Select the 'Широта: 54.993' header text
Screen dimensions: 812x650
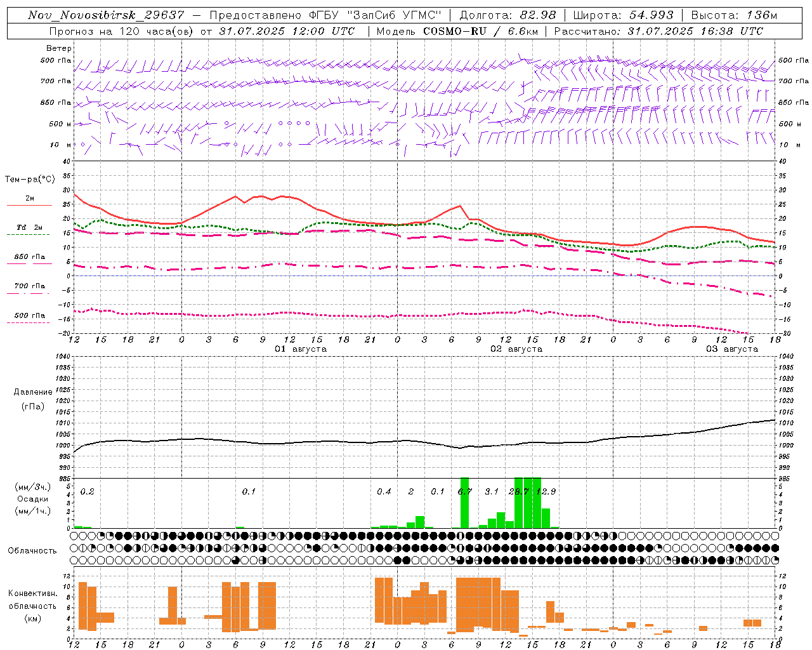(x=623, y=15)
